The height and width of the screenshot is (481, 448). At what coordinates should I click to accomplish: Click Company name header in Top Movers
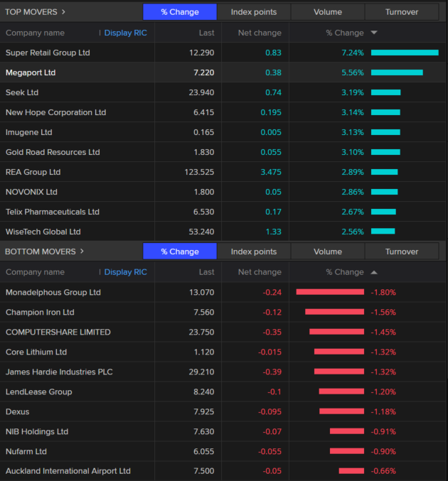[x=35, y=33]
